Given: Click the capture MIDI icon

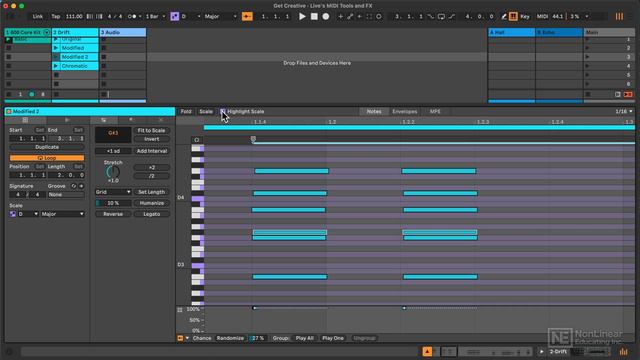Looking at the screenshot, I should (369, 16).
